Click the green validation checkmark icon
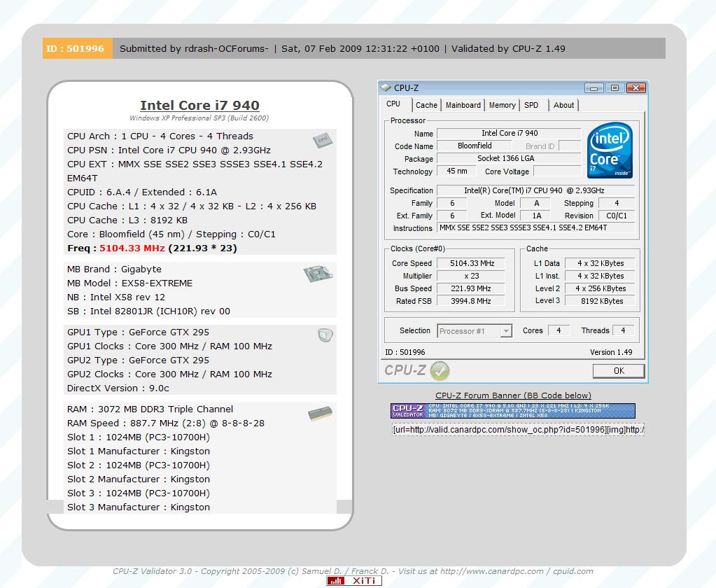The height and width of the screenshot is (588, 716). [440, 370]
